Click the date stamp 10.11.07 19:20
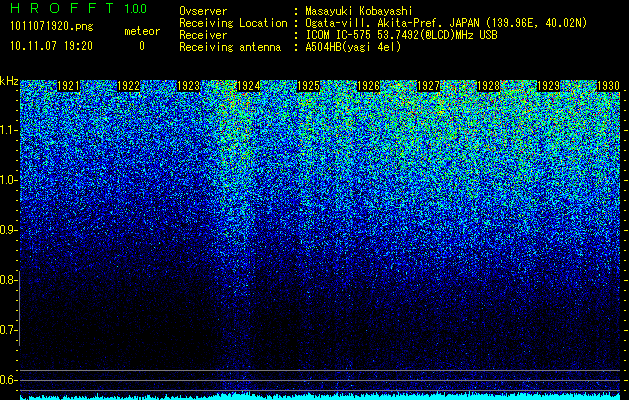 coord(51,46)
